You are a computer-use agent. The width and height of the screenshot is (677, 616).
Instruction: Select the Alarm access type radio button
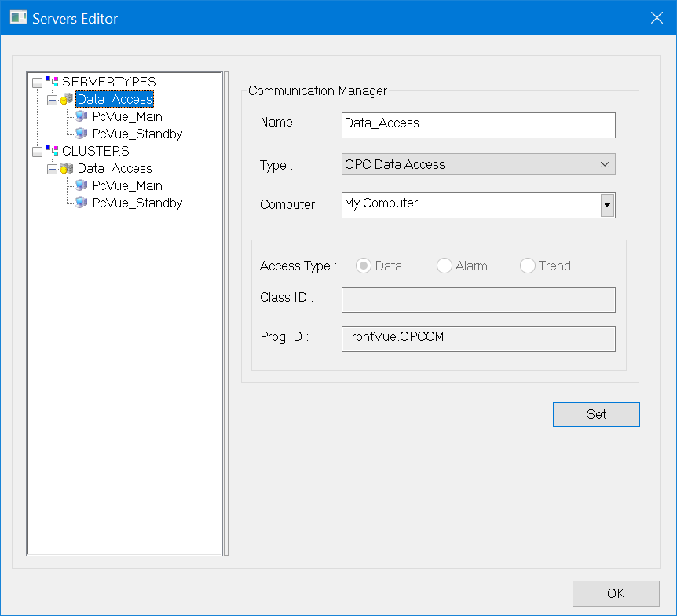445,266
